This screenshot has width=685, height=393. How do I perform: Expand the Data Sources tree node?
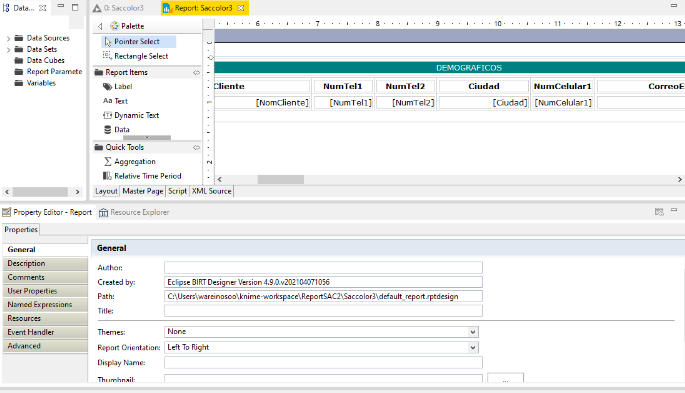click(x=8, y=38)
